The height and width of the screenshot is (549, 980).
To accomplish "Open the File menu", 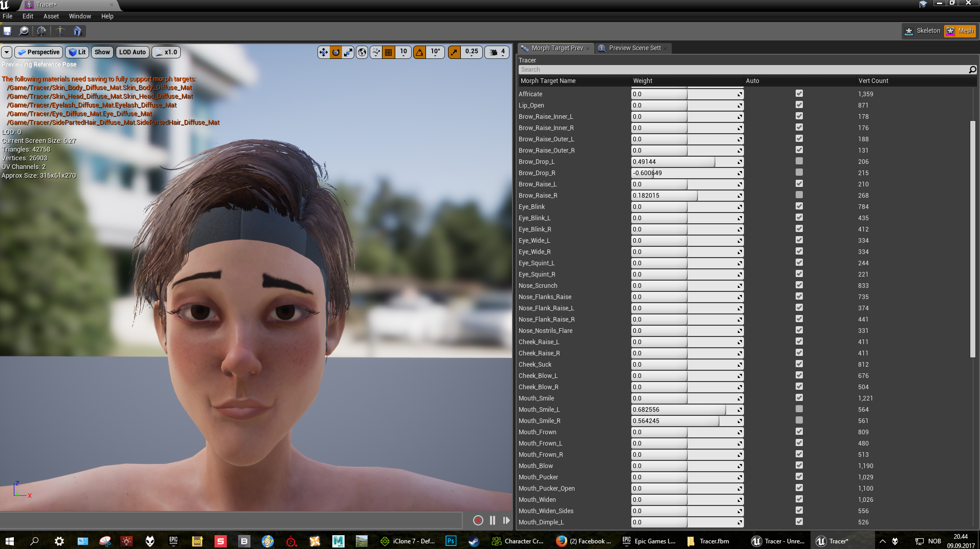I will [8, 16].
